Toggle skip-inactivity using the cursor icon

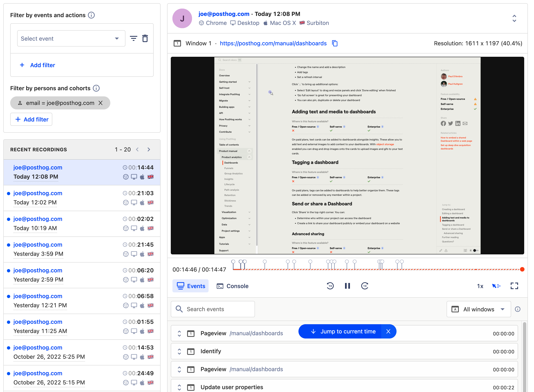(496, 286)
